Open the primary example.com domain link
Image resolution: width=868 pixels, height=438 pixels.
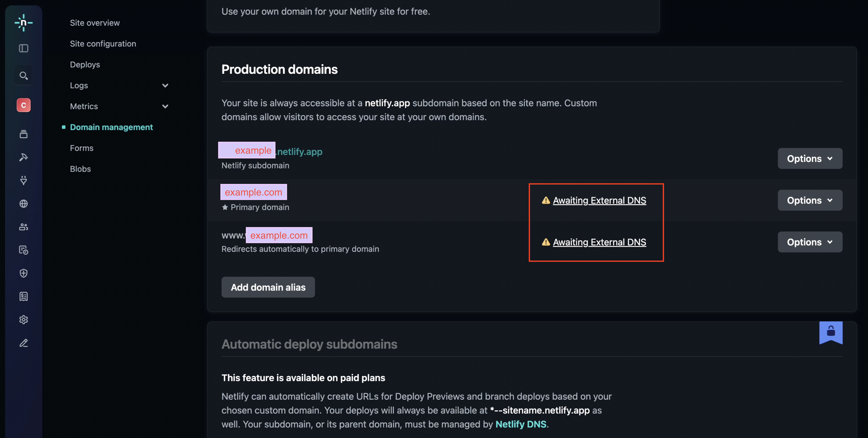click(253, 192)
